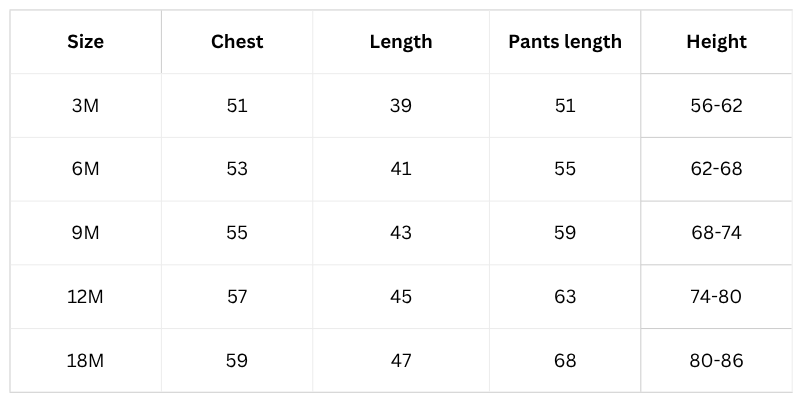Click height range 56-62 cell

(716, 105)
